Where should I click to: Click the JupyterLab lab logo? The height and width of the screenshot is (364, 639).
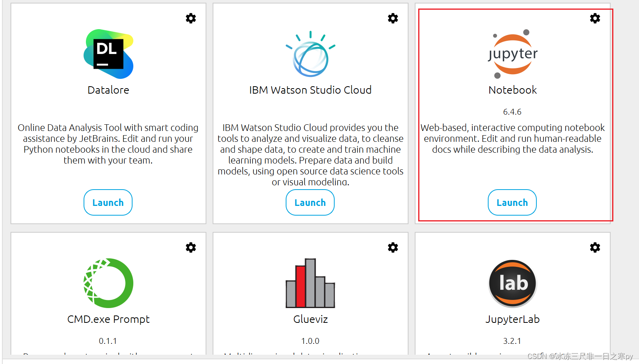513,284
